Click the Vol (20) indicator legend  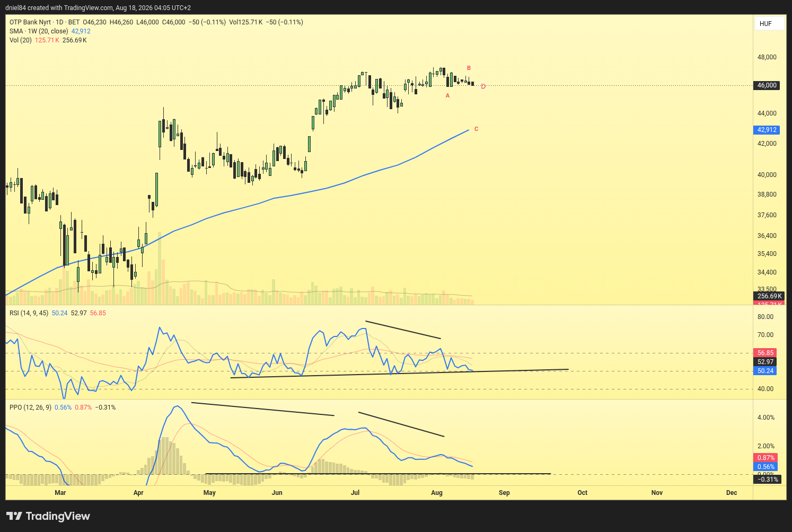(21, 40)
